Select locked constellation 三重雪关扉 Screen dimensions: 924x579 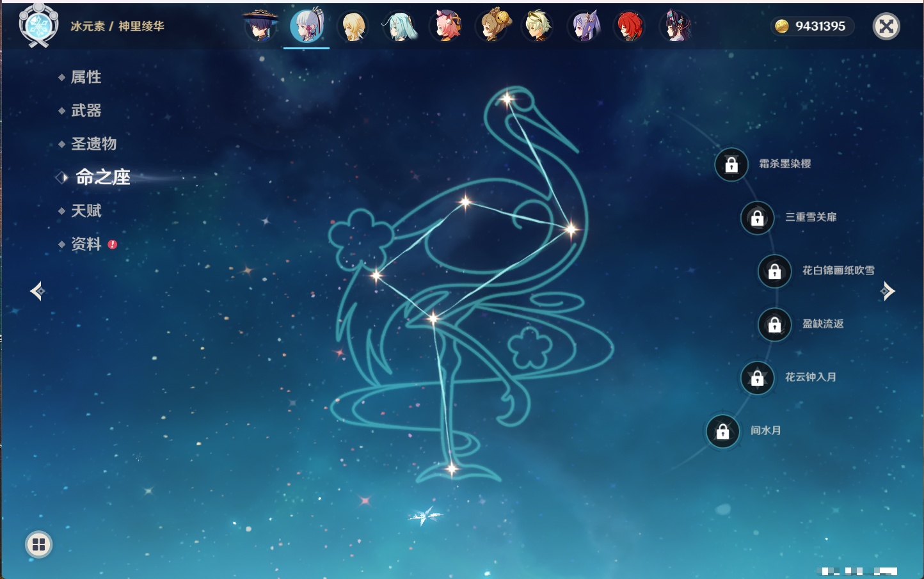pos(758,218)
